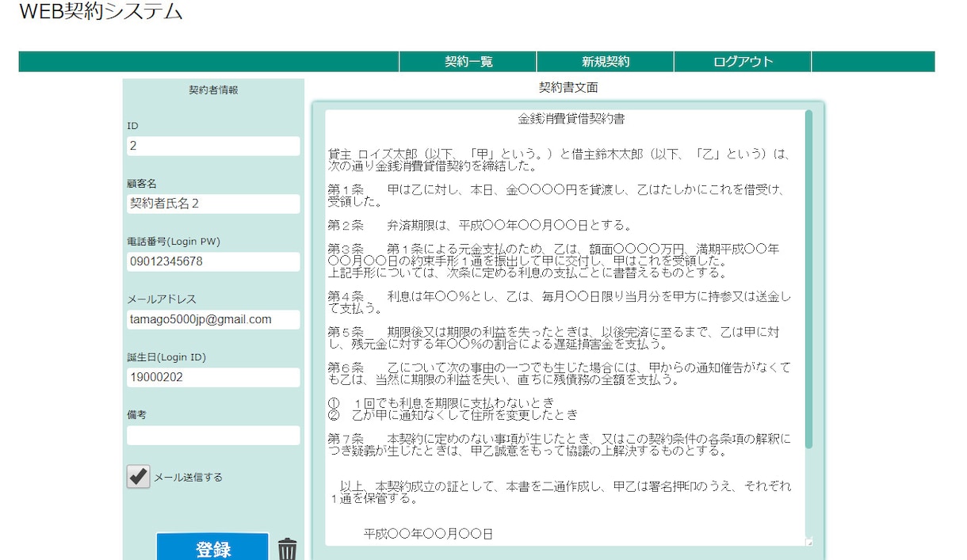Click the 電話番号(Login PW) label
The height and width of the screenshot is (560, 967).
(173, 242)
